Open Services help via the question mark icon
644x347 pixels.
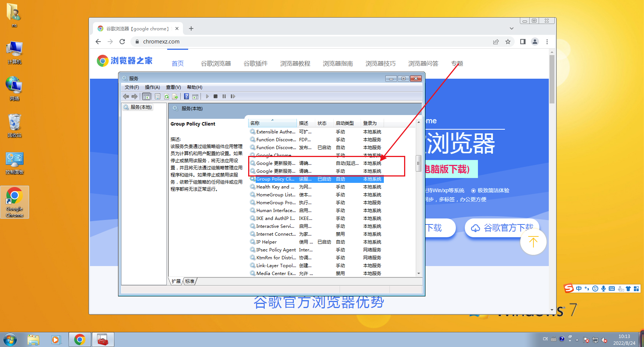coord(186,96)
